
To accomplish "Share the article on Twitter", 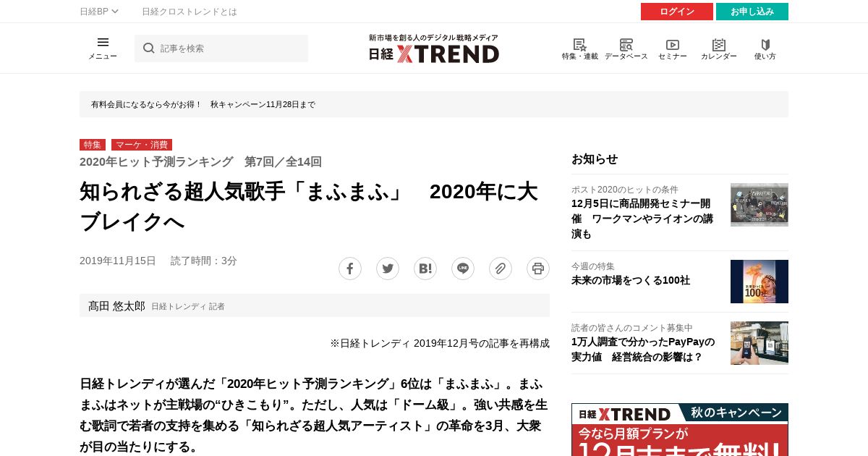I will 388,269.
